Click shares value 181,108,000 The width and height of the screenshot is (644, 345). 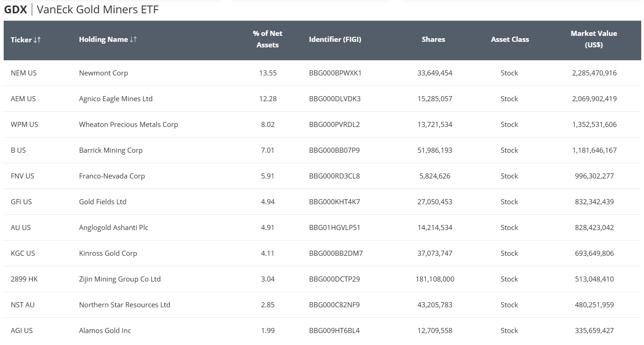(x=435, y=279)
